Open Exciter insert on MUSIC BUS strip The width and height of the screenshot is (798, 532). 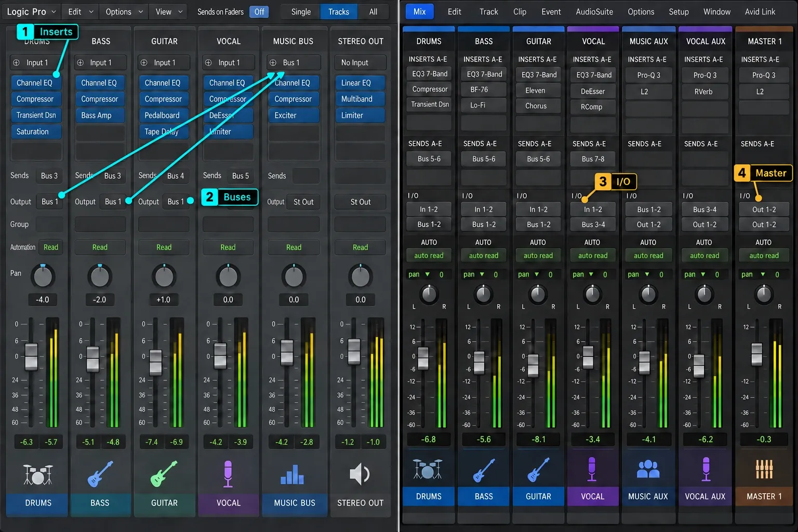[x=294, y=115]
